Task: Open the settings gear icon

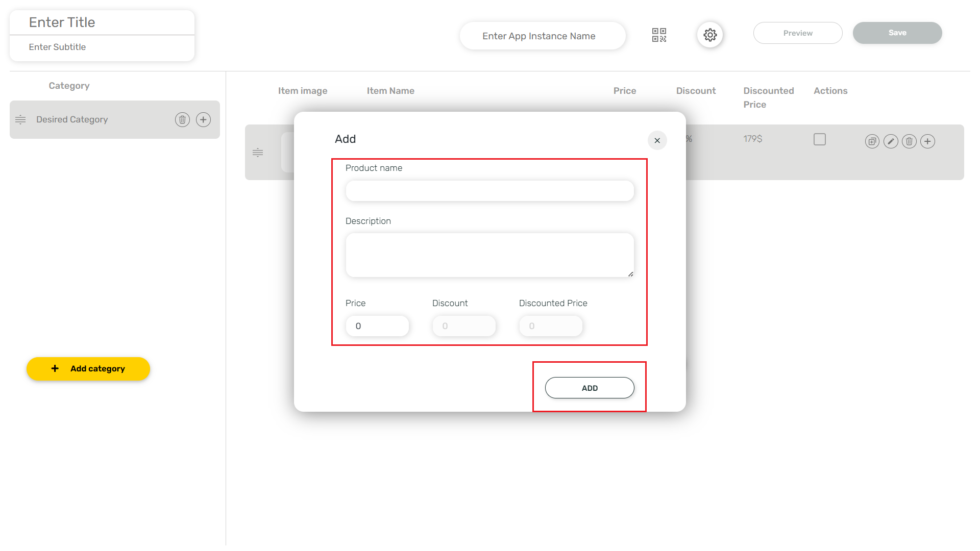Action: coord(710,35)
